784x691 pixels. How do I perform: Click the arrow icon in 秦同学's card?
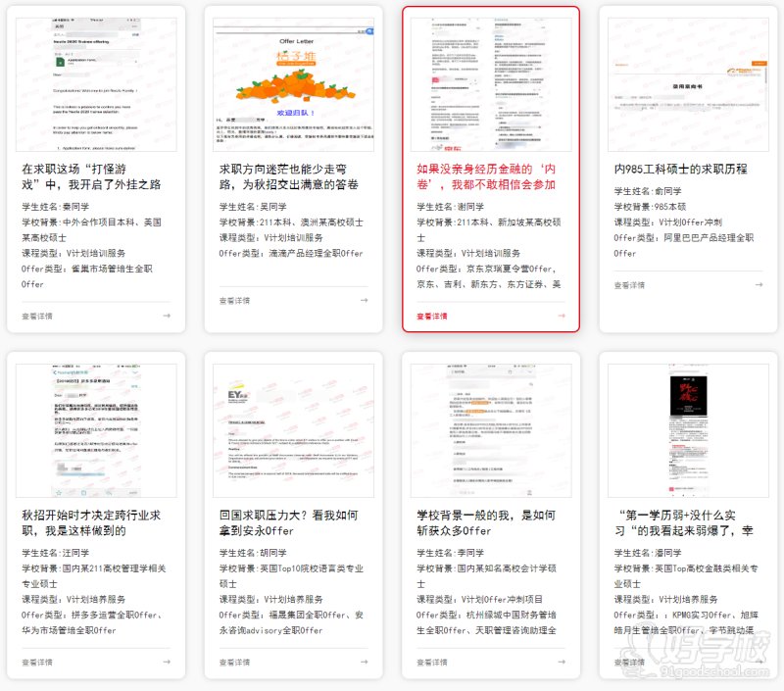(167, 316)
